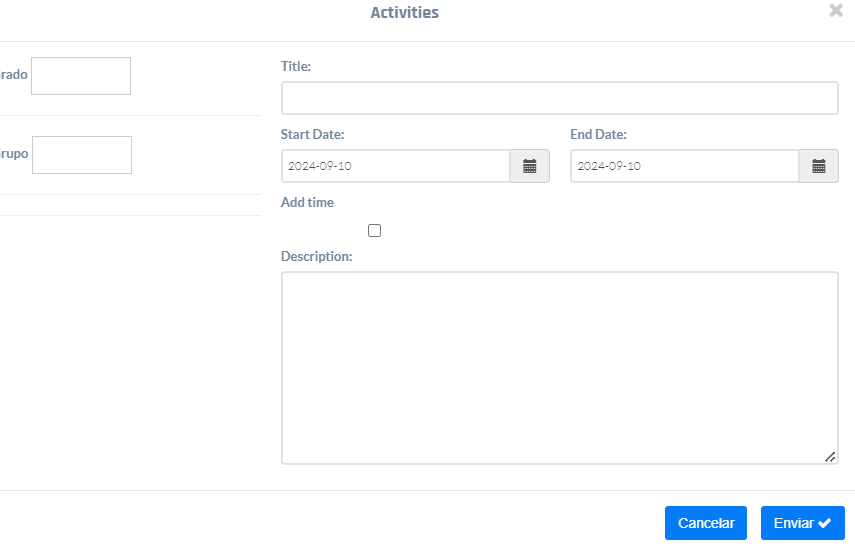Click the Activities dialog heading

405,13
